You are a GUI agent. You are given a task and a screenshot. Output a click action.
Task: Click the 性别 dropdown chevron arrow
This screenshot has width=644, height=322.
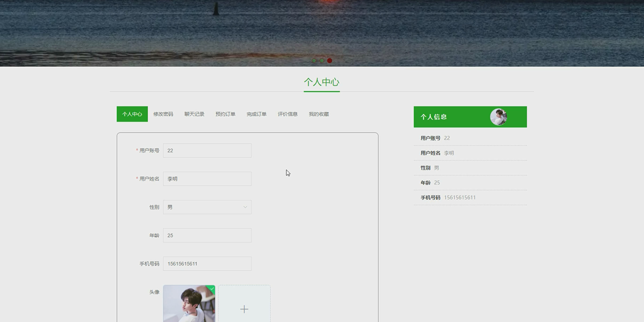pyautogui.click(x=245, y=207)
